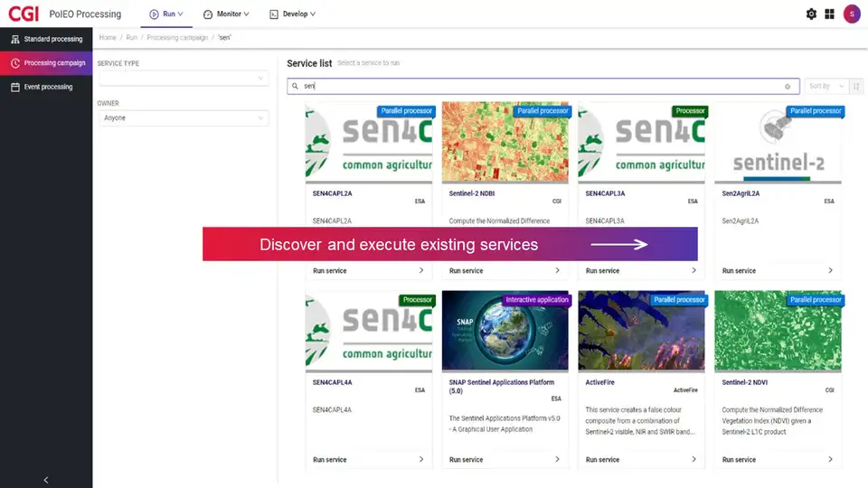Click the Home breadcrumb link
This screenshot has height=488, width=868.
click(x=108, y=38)
